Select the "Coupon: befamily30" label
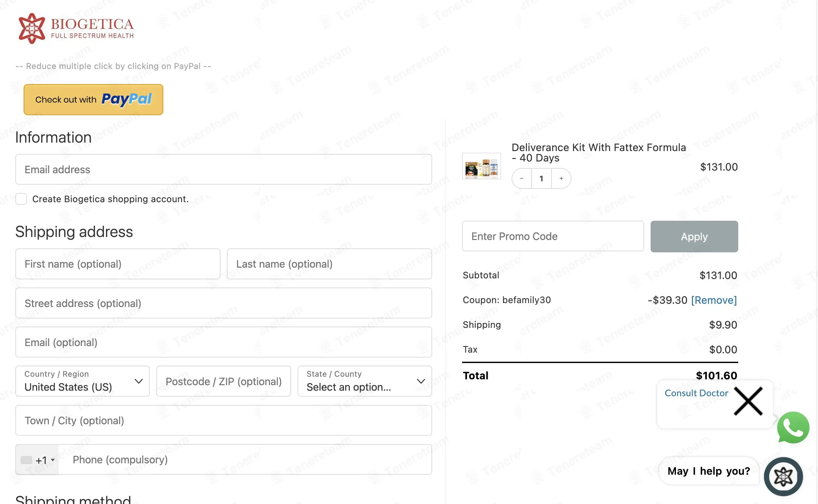The width and height of the screenshot is (818, 504). click(507, 300)
